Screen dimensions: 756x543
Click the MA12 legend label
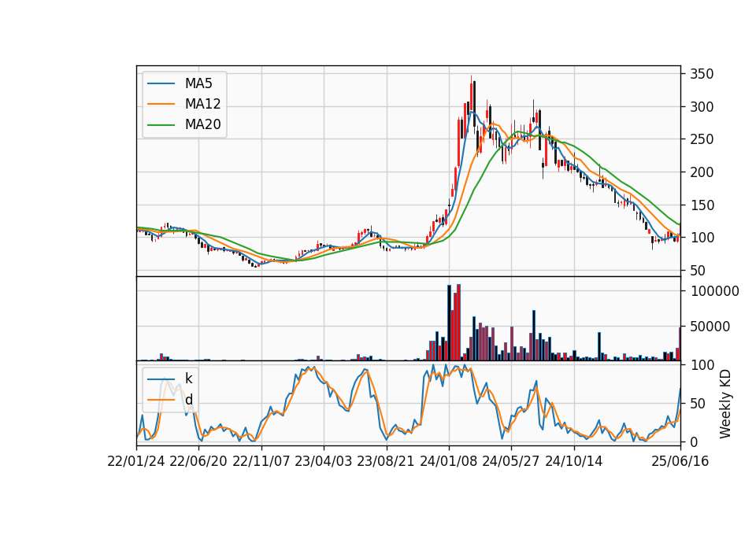202,104
